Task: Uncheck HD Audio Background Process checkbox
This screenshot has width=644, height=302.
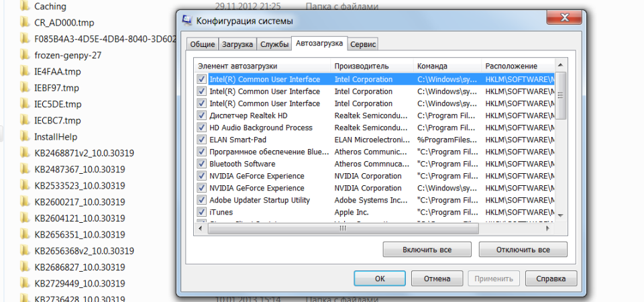Action: click(x=202, y=128)
